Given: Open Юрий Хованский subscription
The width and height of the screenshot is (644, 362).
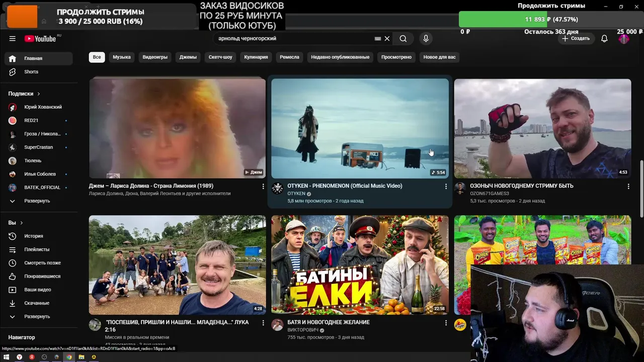Looking at the screenshot, I should point(39,107).
